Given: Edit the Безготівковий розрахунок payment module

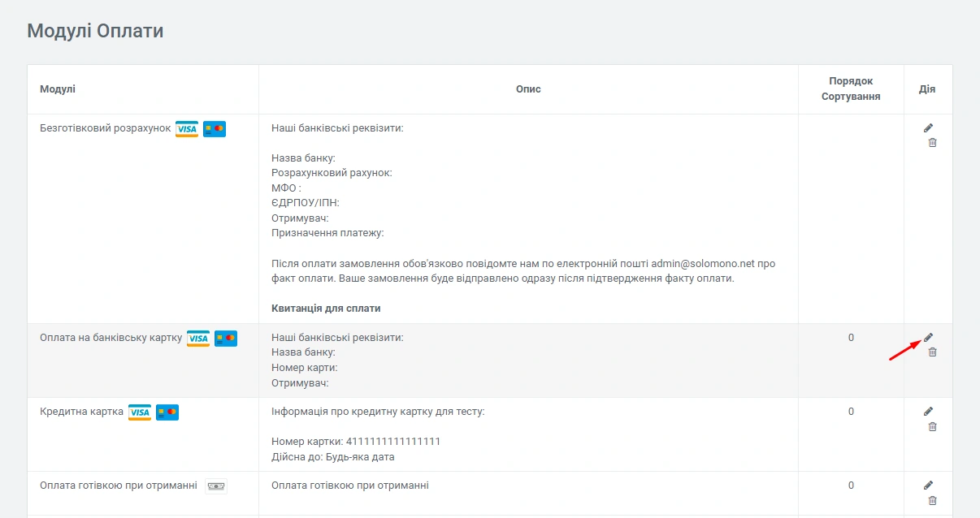Looking at the screenshot, I should pyautogui.click(x=928, y=127).
